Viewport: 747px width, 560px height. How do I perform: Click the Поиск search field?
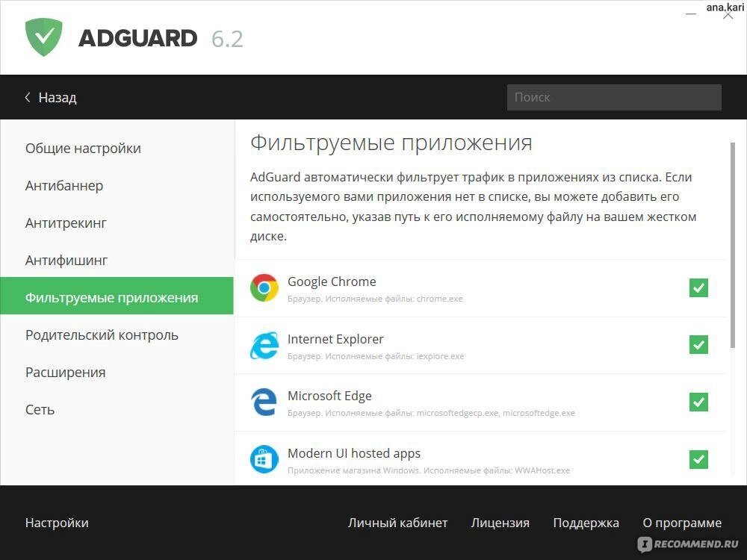click(x=614, y=97)
